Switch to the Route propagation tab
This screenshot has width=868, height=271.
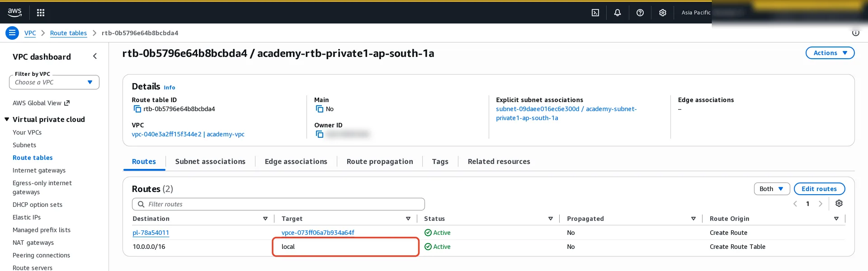pyautogui.click(x=380, y=161)
